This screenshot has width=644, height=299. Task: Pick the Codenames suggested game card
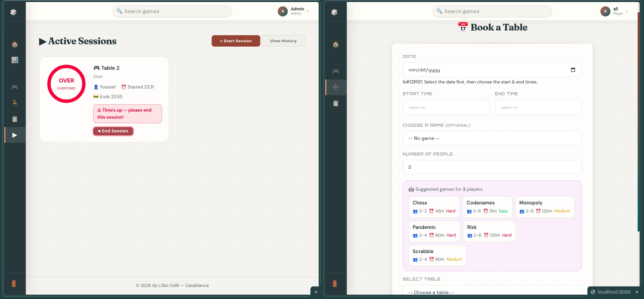click(487, 207)
